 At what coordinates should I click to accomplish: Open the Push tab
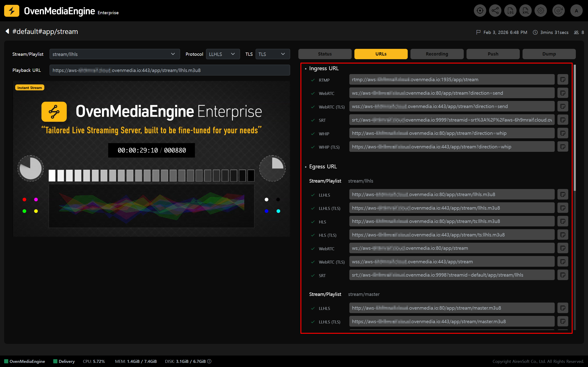coord(493,54)
